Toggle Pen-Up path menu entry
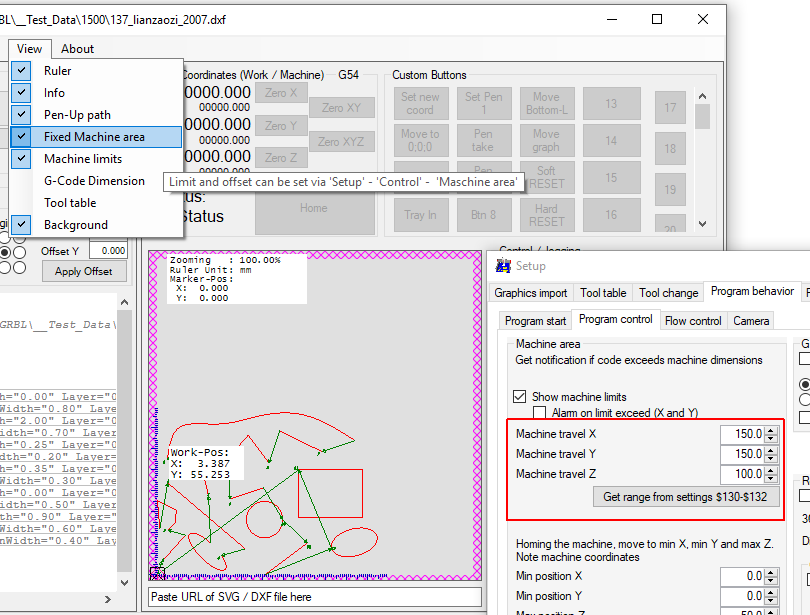 [x=77, y=115]
